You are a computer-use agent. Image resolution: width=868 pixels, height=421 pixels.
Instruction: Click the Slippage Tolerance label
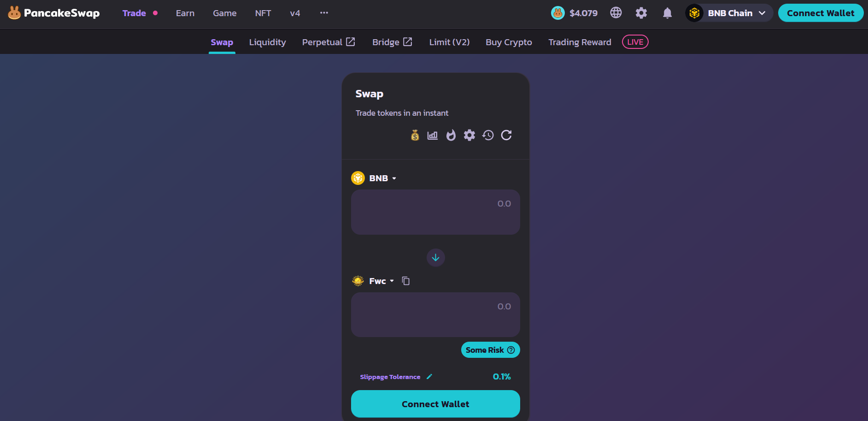tap(390, 377)
